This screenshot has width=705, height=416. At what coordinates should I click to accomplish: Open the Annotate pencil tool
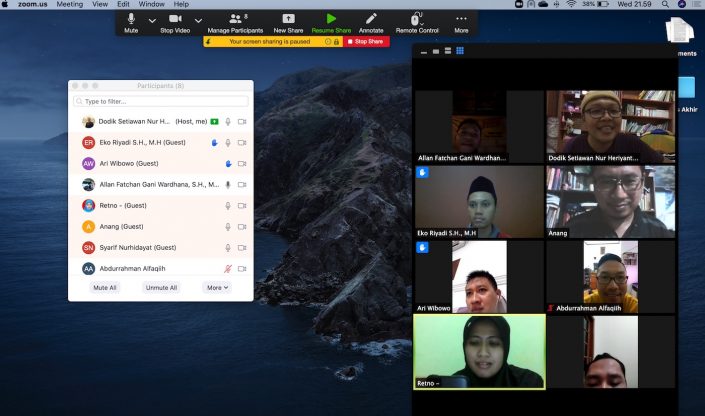[371, 19]
